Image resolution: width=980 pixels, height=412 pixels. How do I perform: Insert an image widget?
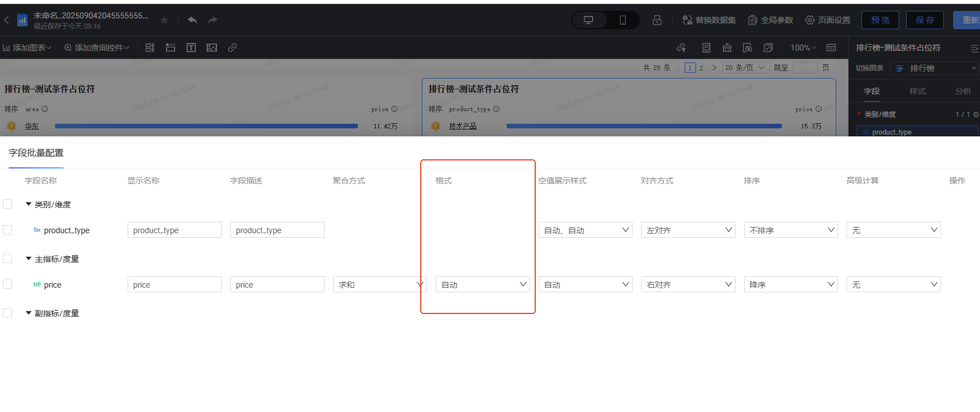tap(212, 48)
